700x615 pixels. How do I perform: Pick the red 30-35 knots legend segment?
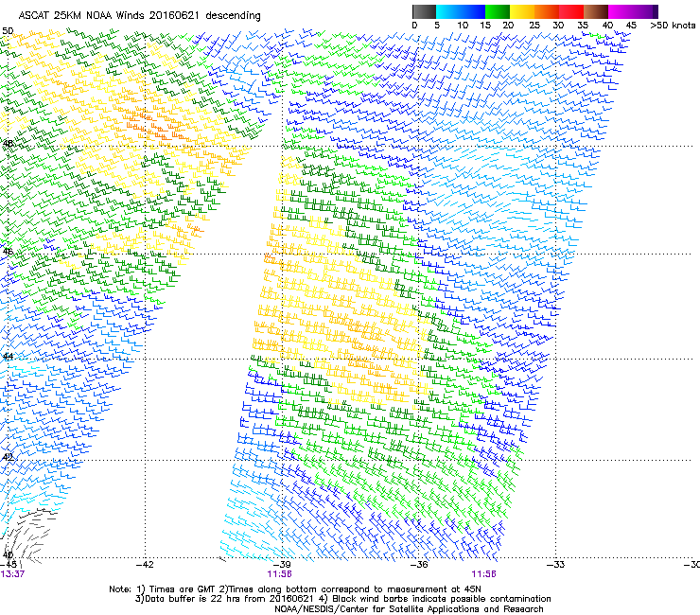[x=571, y=11]
